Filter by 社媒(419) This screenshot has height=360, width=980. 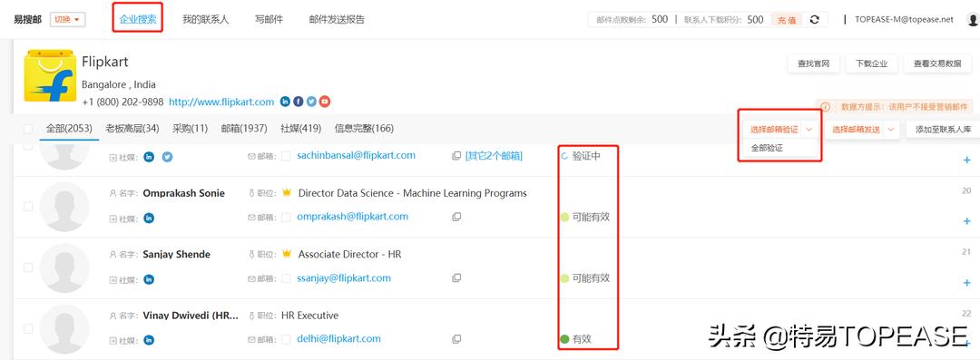tap(300, 129)
